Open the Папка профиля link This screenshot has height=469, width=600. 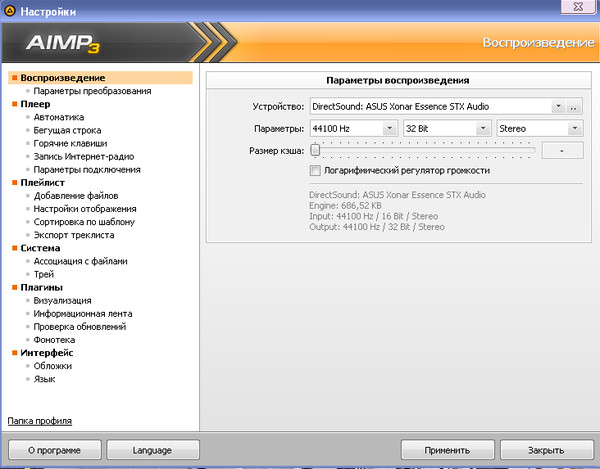39,421
